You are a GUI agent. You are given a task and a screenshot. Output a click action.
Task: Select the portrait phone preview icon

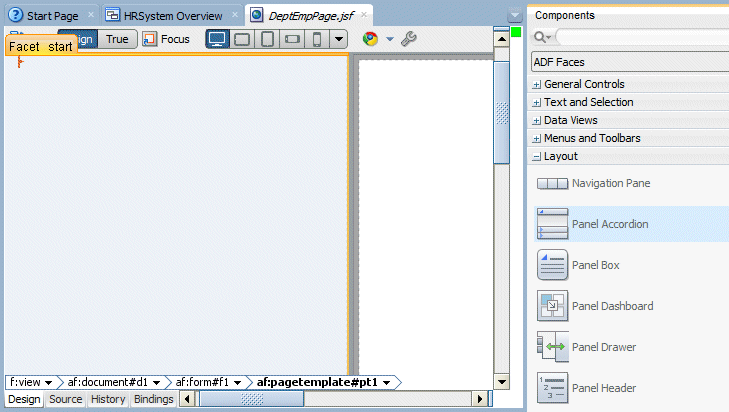(x=317, y=39)
